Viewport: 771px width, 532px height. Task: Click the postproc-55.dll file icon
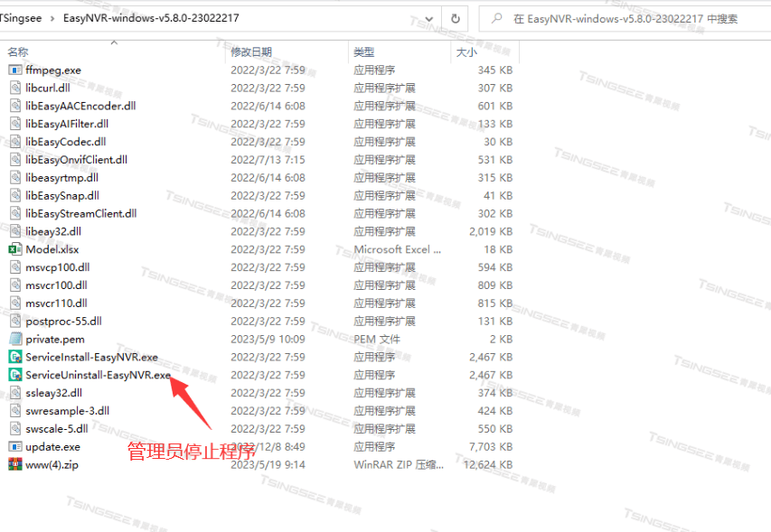tap(15, 321)
